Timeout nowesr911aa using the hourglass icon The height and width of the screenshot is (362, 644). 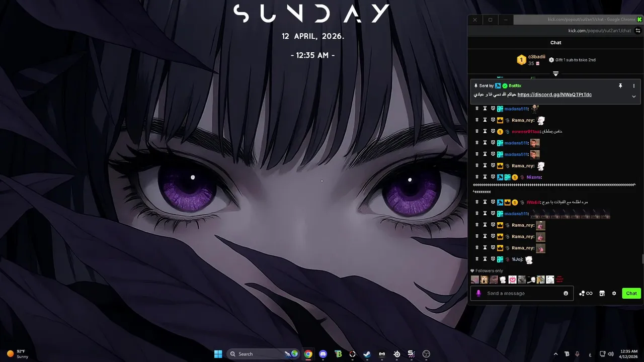coord(485,131)
